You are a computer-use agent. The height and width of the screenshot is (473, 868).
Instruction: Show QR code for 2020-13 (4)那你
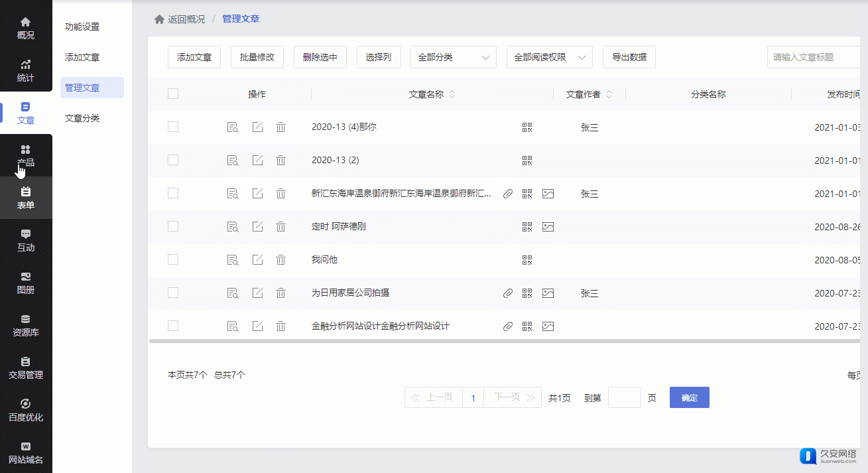point(527,127)
